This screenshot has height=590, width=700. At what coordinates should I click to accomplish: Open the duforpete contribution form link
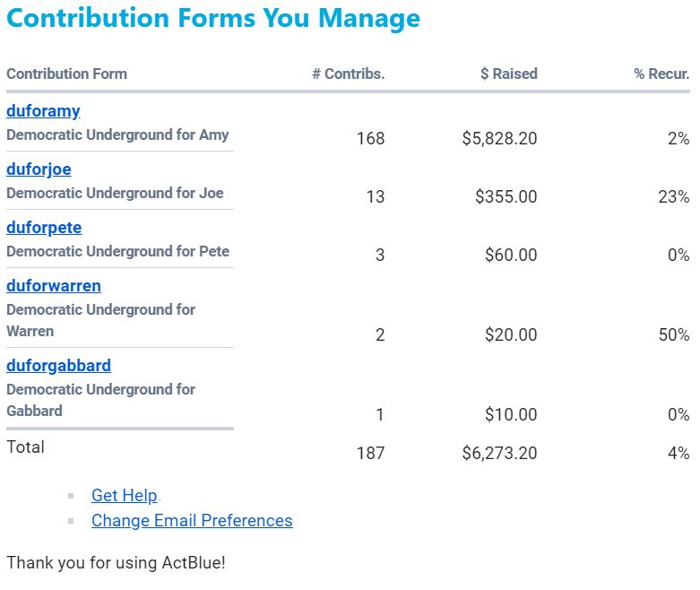click(x=44, y=228)
